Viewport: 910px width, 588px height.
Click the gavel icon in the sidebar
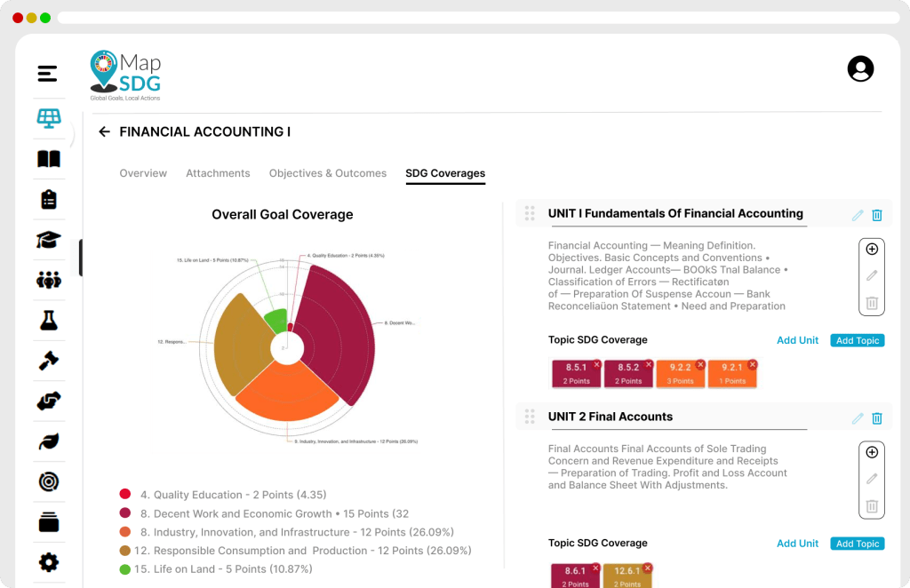point(48,361)
